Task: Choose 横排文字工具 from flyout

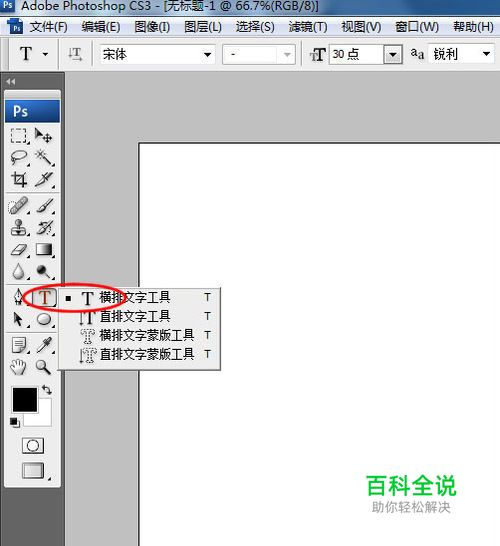Action: click(x=140, y=298)
